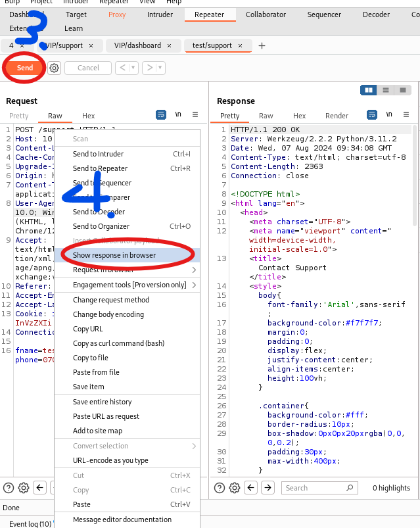This screenshot has width=420, height=528.
Task: Switch Response view to Hex
Action: pyautogui.click(x=300, y=116)
